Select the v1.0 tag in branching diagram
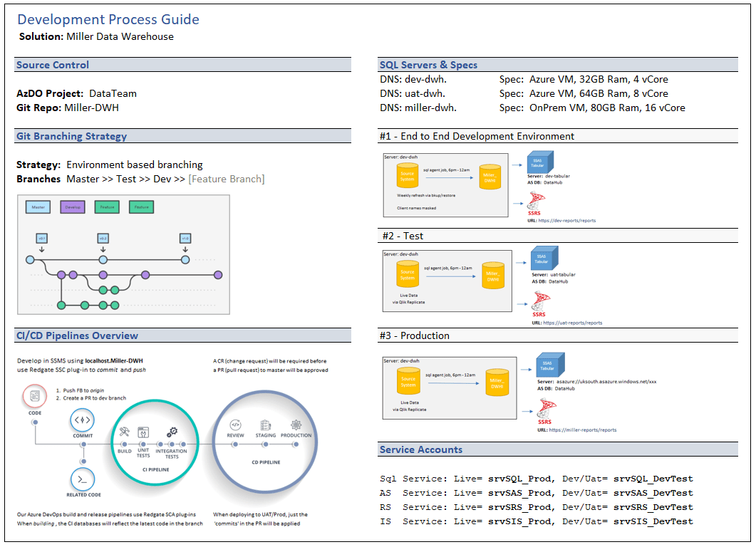 pos(185,238)
